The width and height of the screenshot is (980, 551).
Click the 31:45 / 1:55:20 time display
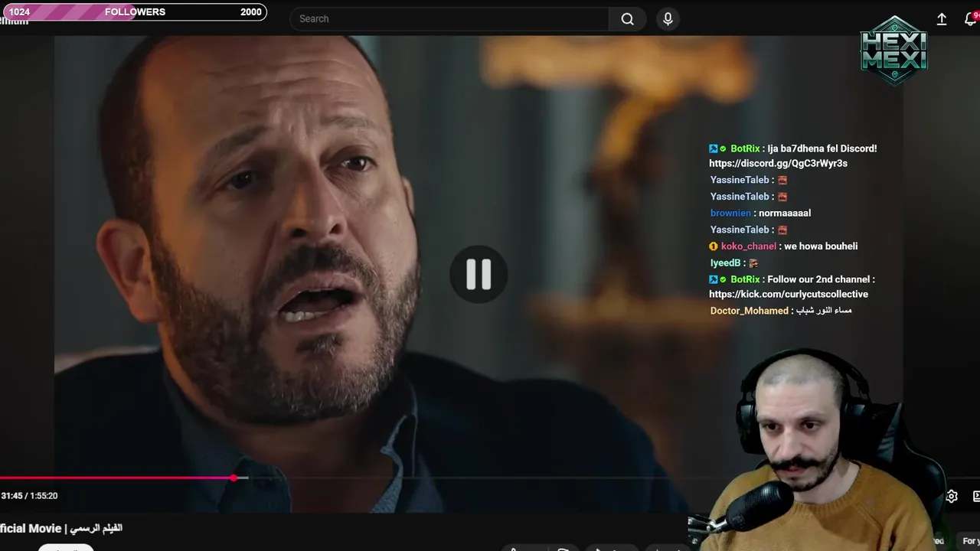tap(29, 496)
